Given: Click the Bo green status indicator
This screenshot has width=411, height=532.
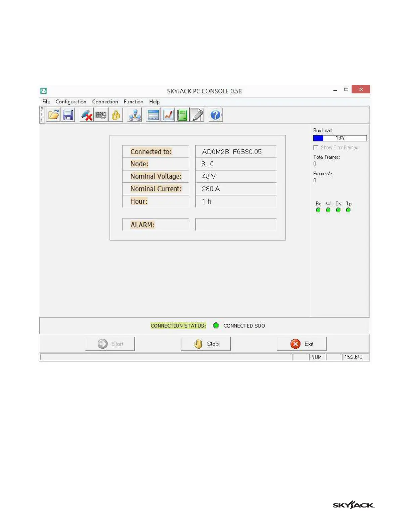Looking at the screenshot, I should click(x=318, y=210).
